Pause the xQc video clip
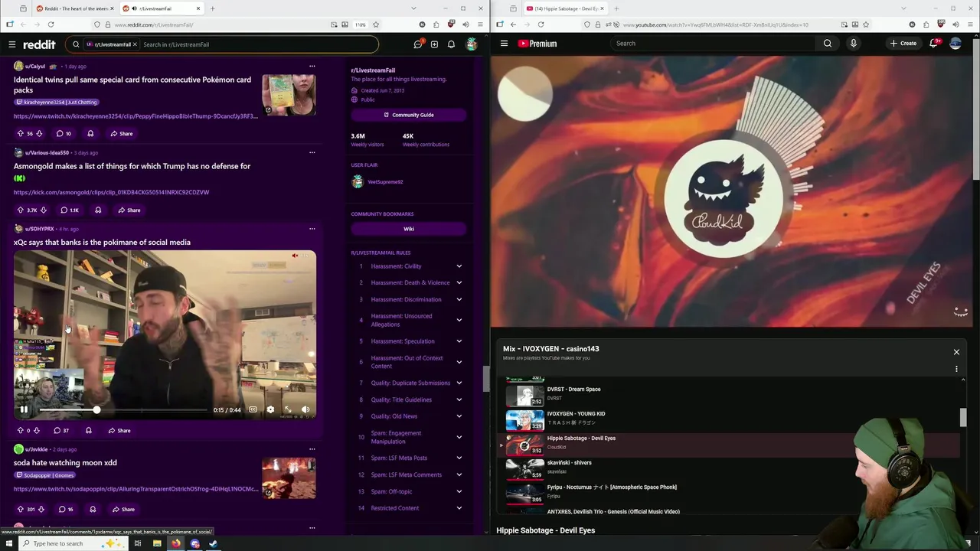This screenshot has height=551, width=980. point(24,409)
